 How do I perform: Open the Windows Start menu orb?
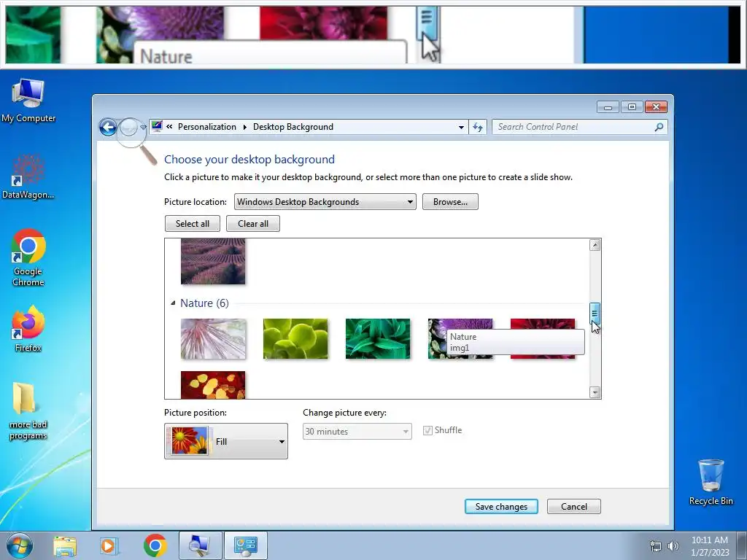(20, 545)
